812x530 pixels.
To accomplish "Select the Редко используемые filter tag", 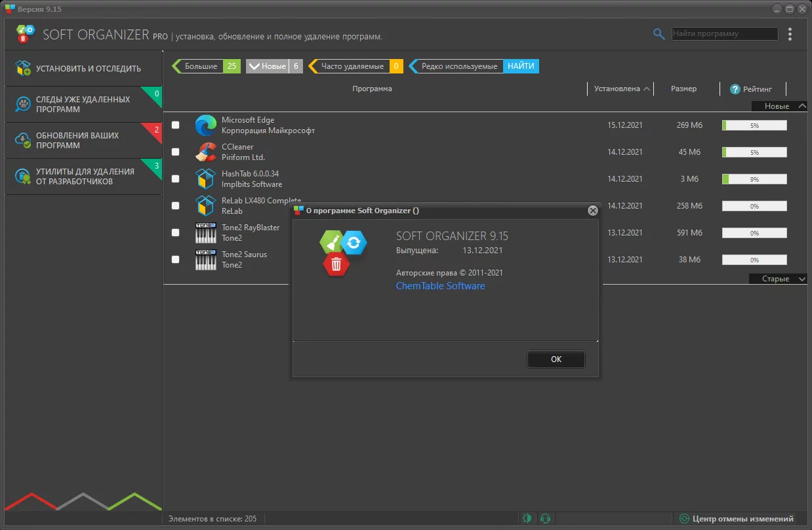I will (457, 66).
